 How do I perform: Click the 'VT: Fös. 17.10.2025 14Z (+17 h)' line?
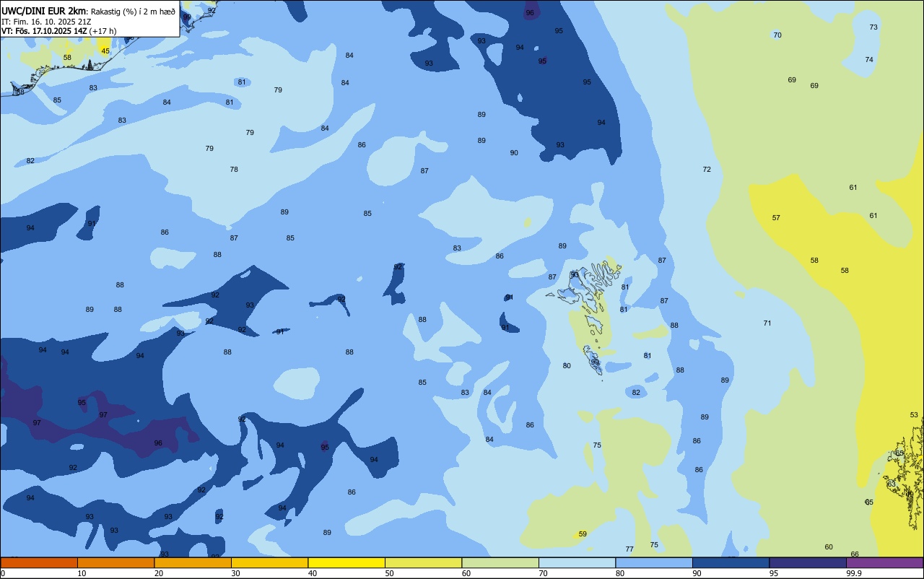58,31
